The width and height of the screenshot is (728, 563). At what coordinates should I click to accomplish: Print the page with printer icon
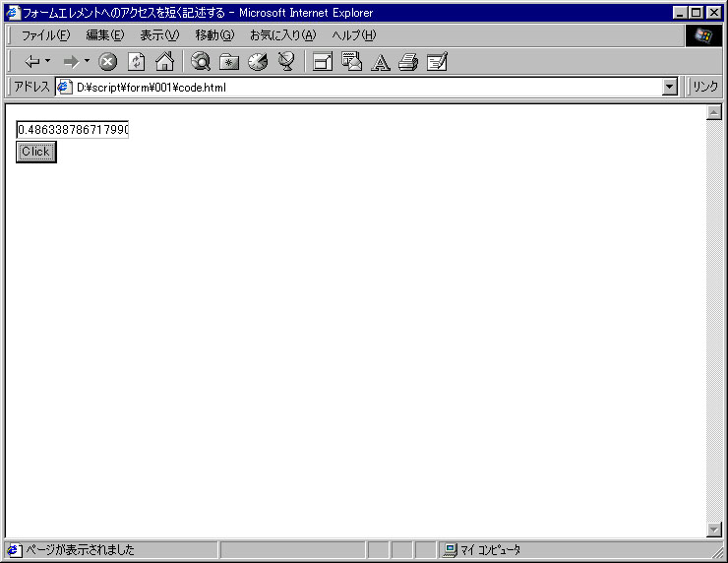408,61
